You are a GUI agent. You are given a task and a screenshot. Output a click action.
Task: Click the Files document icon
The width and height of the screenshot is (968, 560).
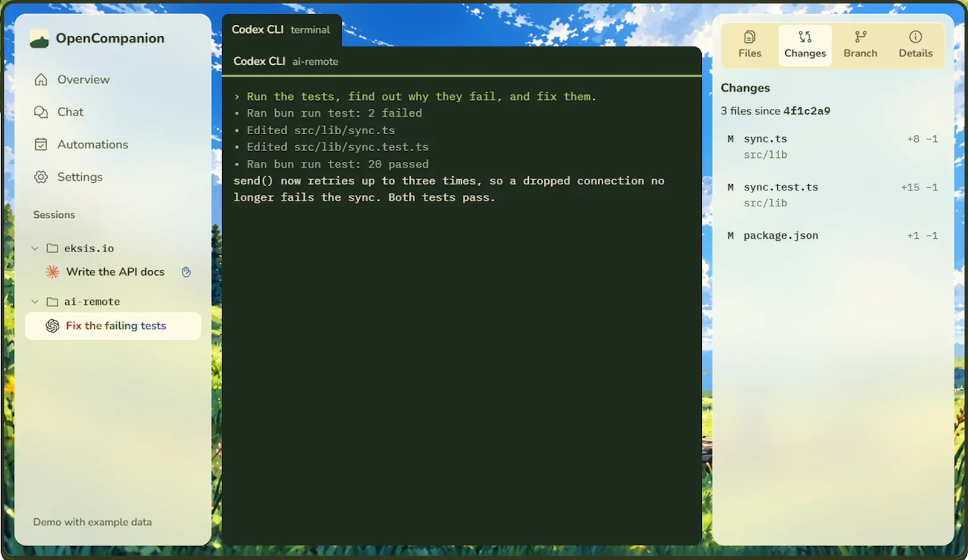(750, 37)
